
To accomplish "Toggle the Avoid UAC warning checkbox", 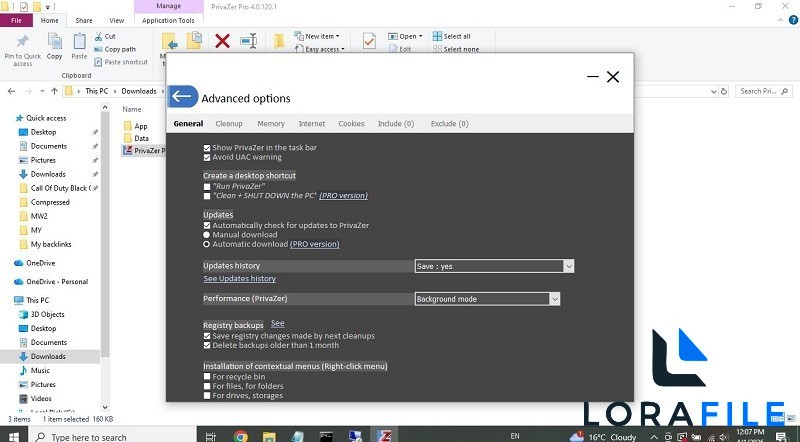I will tap(207, 158).
